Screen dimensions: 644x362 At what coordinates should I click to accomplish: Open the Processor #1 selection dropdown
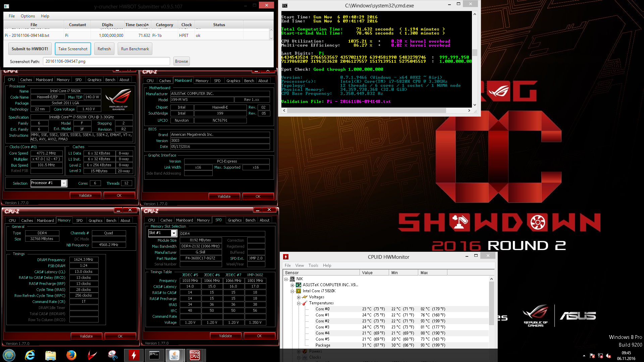[x=64, y=183]
